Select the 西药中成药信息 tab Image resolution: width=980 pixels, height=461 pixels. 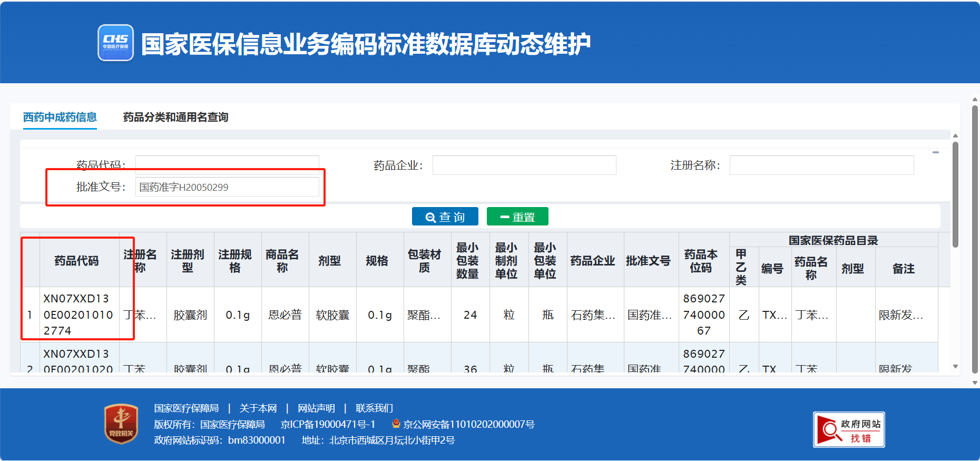coord(60,117)
